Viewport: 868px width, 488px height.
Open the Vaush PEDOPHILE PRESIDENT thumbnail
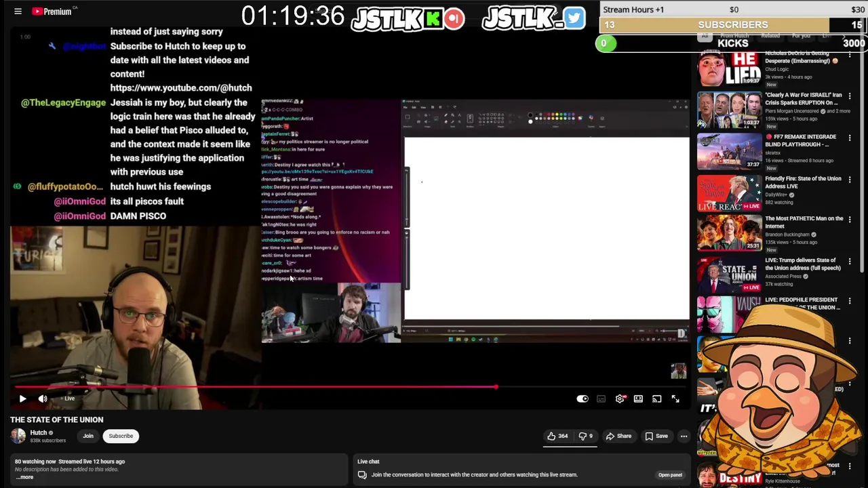click(x=730, y=315)
